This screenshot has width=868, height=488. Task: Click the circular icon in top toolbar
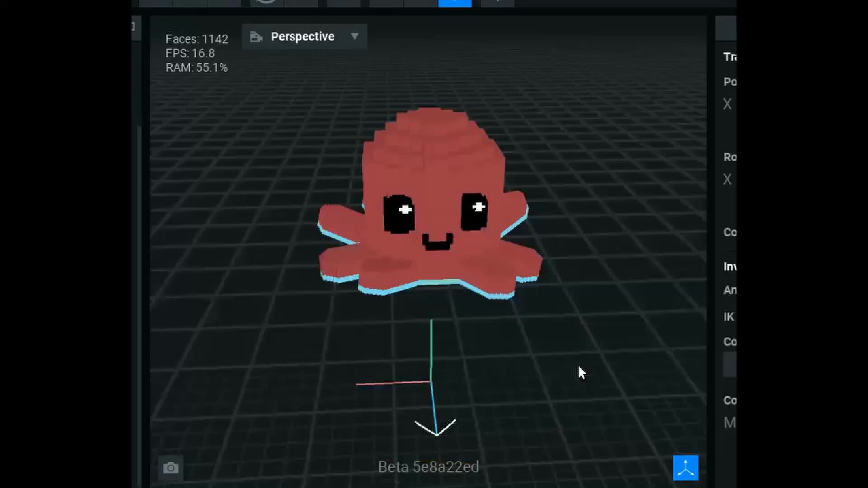(267, 2)
